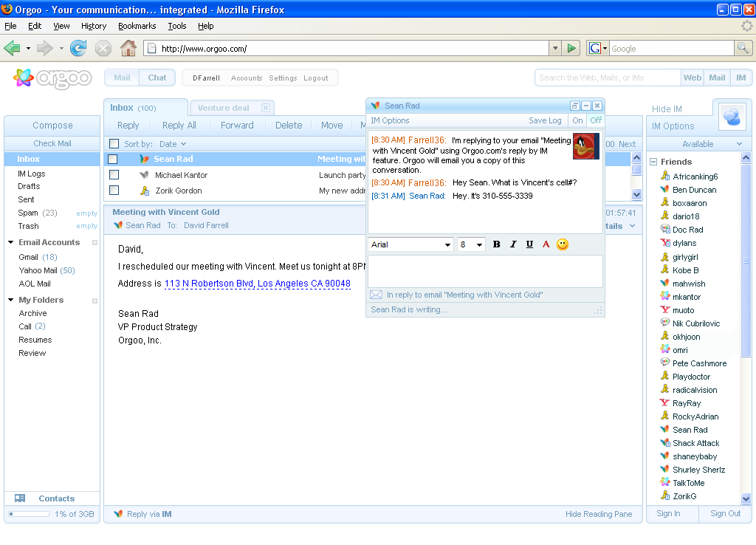Click the Daffy Duck avatar image
This screenshot has width=756, height=545.
click(x=586, y=146)
